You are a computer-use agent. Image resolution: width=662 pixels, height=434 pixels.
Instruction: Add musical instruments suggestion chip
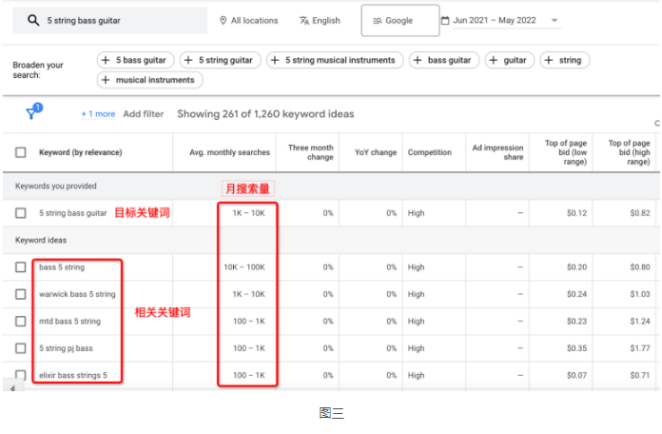coord(150,80)
